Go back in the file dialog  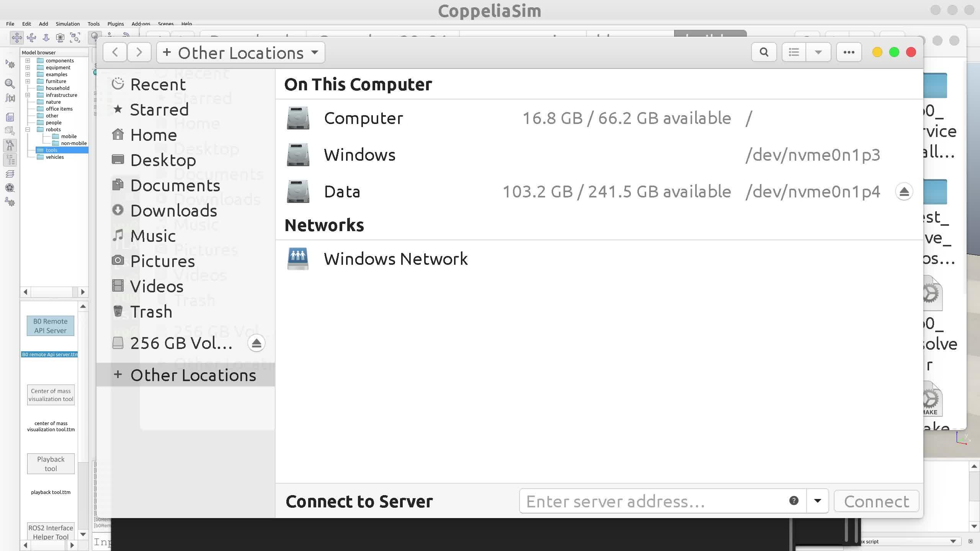(x=115, y=52)
